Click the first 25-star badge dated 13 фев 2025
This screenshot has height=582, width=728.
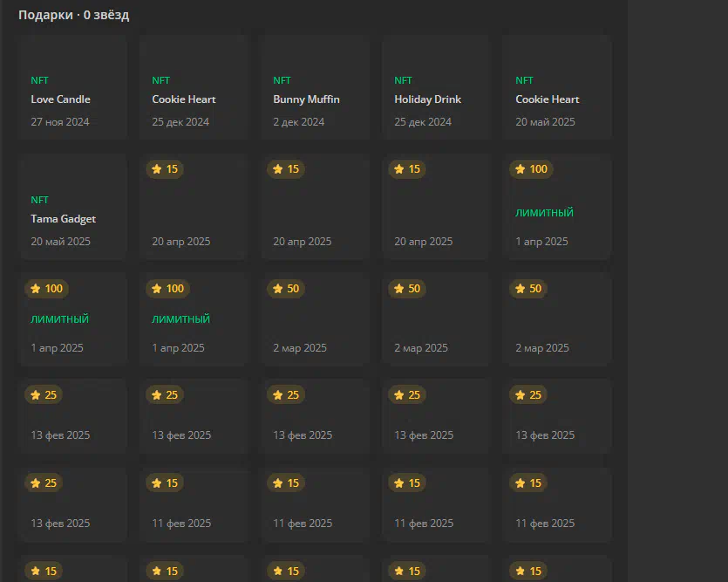point(44,394)
